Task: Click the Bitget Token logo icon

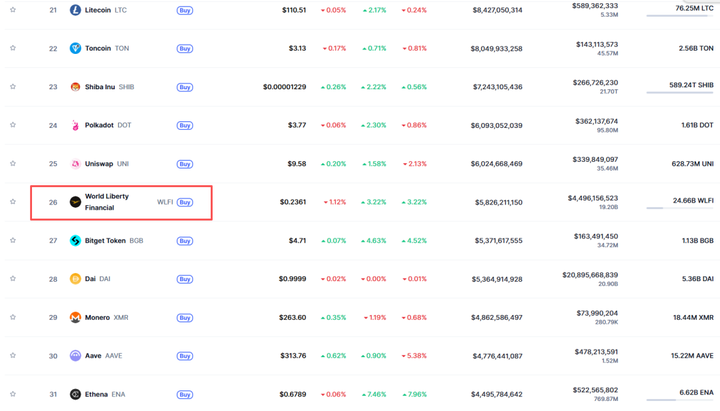Action: 75,241
